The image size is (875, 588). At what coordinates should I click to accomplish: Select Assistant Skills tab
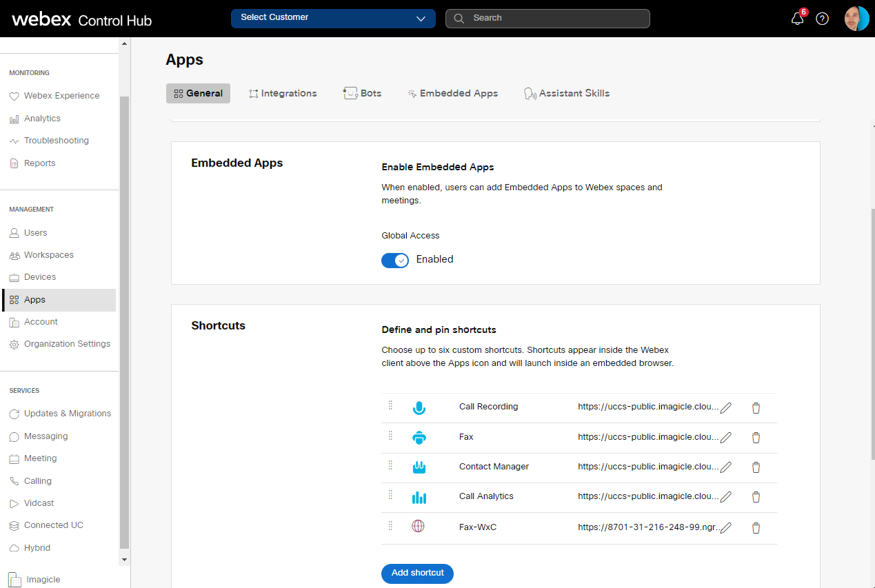567,93
